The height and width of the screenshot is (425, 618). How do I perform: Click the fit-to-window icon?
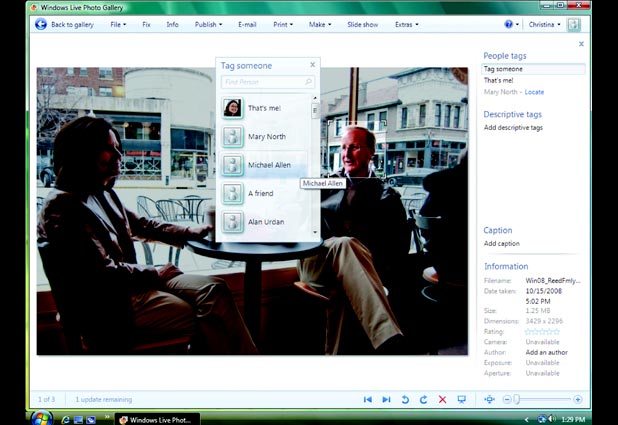click(x=489, y=400)
